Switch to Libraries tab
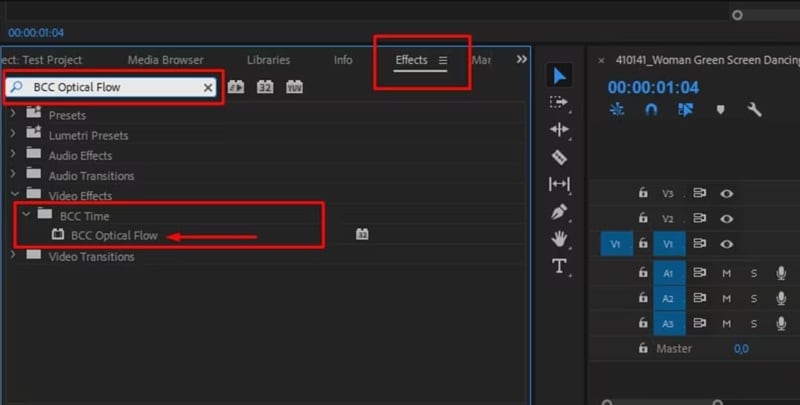This screenshot has width=800, height=405. (x=268, y=60)
